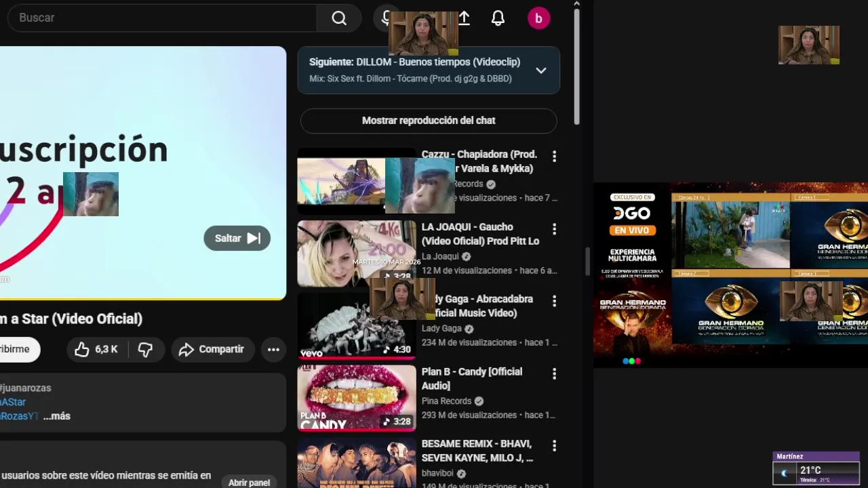Viewport: 868px width, 488px height.
Task: Click the upload create icon
Action: pyautogui.click(x=465, y=18)
